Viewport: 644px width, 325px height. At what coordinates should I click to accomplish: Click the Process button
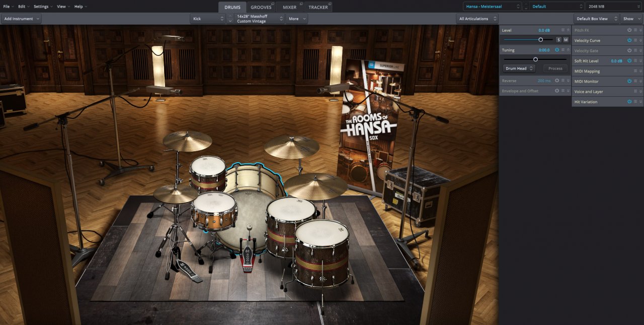[x=555, y=69]
